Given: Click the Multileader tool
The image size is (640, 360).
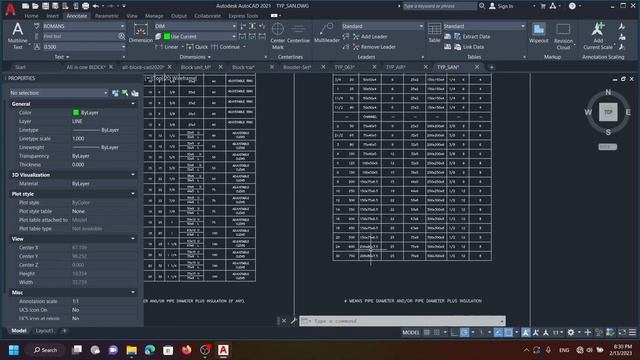Looking at the screenshot, I should [327, 33].
